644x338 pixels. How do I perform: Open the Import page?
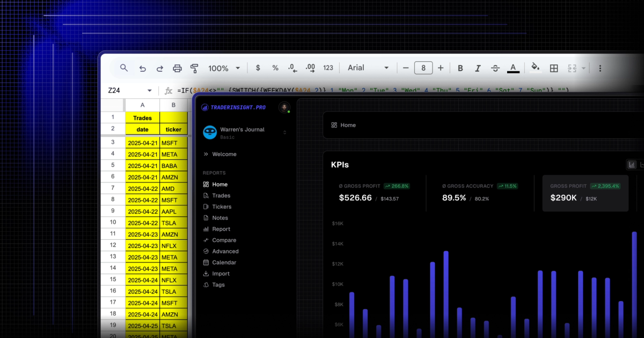[216, 274]
